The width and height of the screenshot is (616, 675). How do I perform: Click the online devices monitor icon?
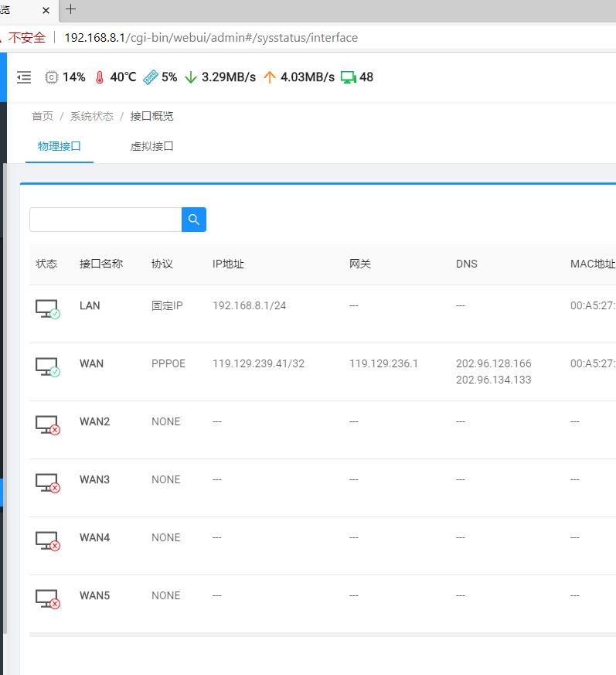[349, 77]
